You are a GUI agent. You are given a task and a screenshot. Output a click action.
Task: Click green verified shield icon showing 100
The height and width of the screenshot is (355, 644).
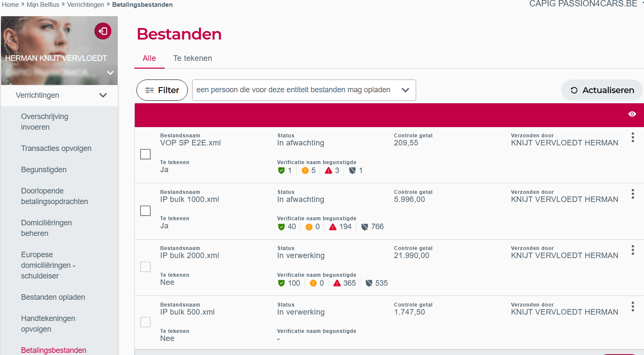point(281,283)
